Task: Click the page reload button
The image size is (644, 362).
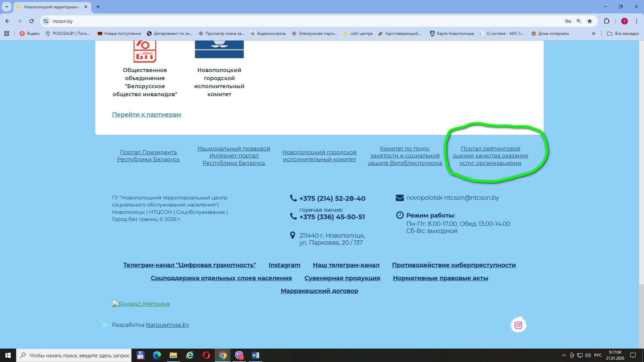Action: 32,21
